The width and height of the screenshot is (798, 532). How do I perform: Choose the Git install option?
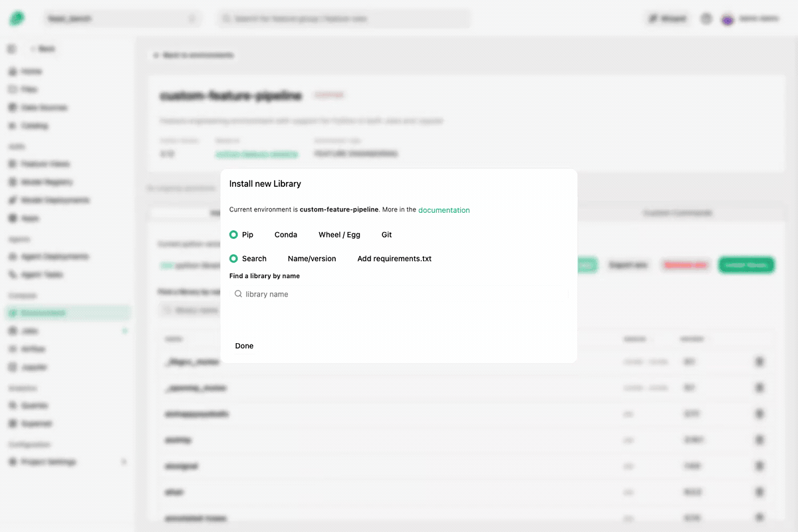point(386,235)
